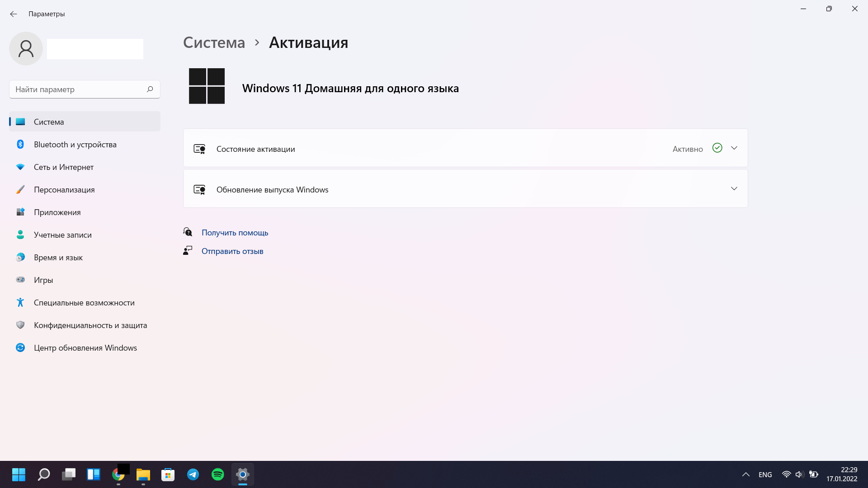868x488 pixels.
Task: Click the volume speaker icon
Action: pyautogui.click(x=799, y=474)
